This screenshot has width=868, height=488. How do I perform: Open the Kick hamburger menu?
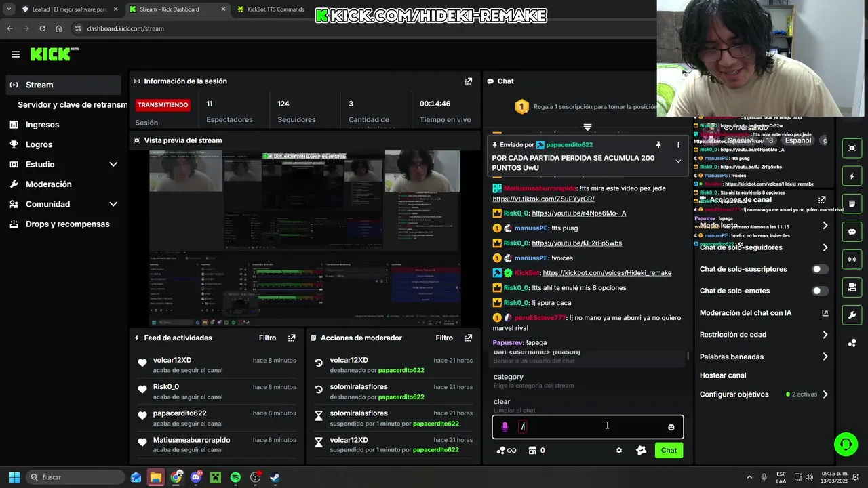[16, 54]
